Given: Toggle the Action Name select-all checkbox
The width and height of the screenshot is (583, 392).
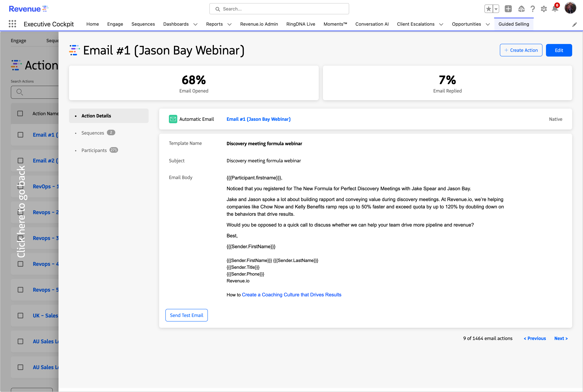Looking at the screenshot, I should pos(20,113).
